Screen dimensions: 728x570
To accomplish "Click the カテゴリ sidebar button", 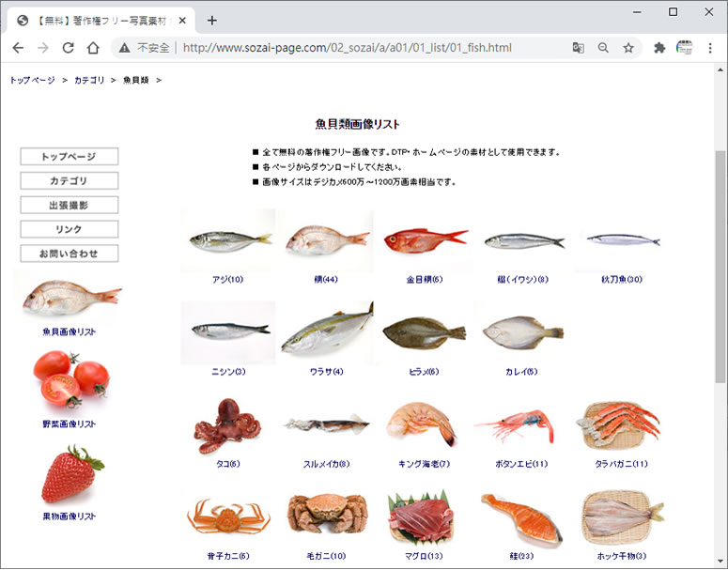I will click(70, 180).
